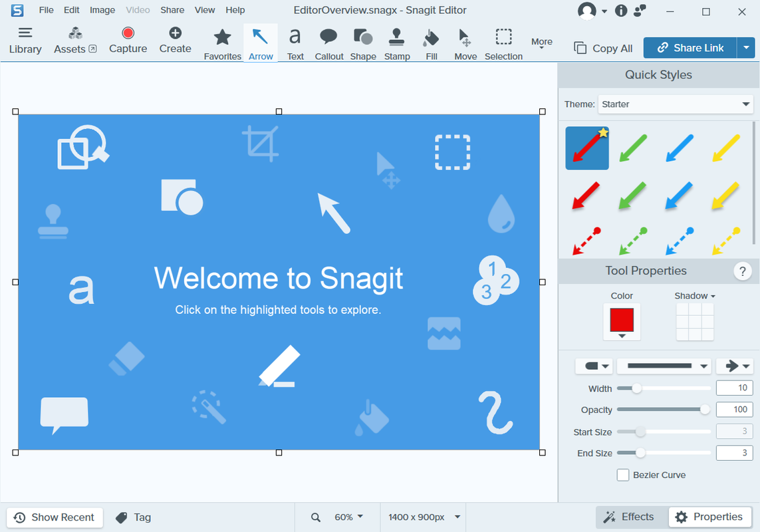
Task: Open the Shadow dropdown
Action: (x=695, y=296)
